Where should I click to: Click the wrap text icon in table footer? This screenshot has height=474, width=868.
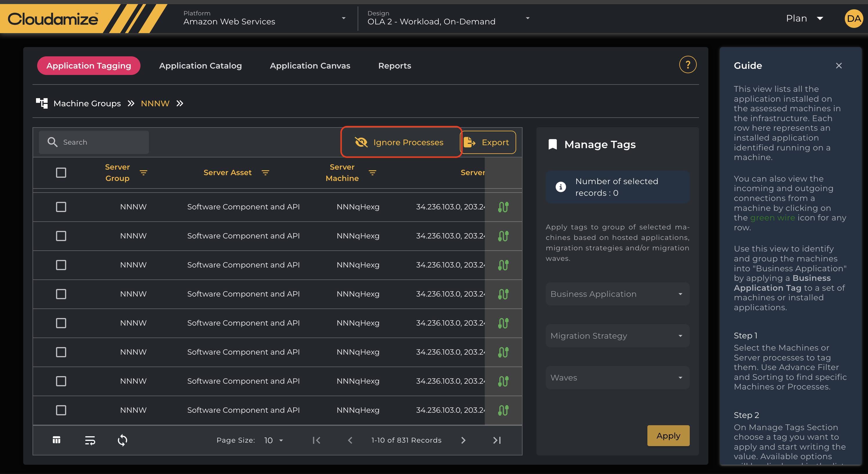click(x=90, y=440)
